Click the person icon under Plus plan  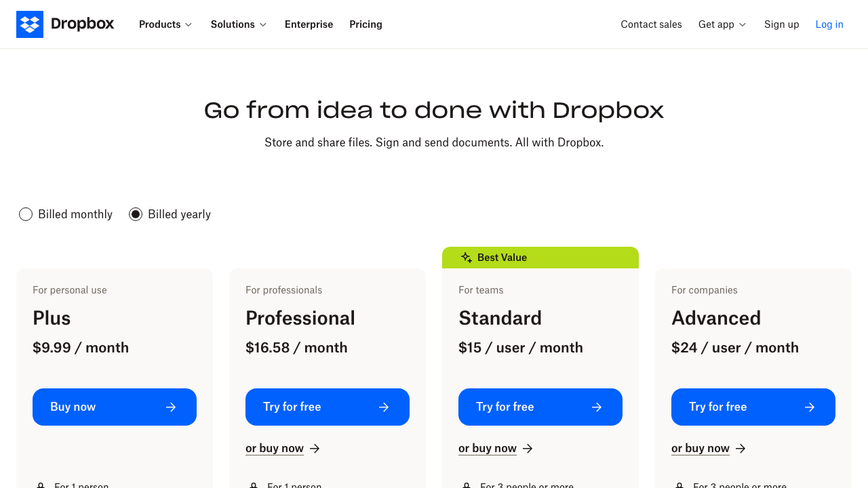pyautogui.click(x=41, y=484)
